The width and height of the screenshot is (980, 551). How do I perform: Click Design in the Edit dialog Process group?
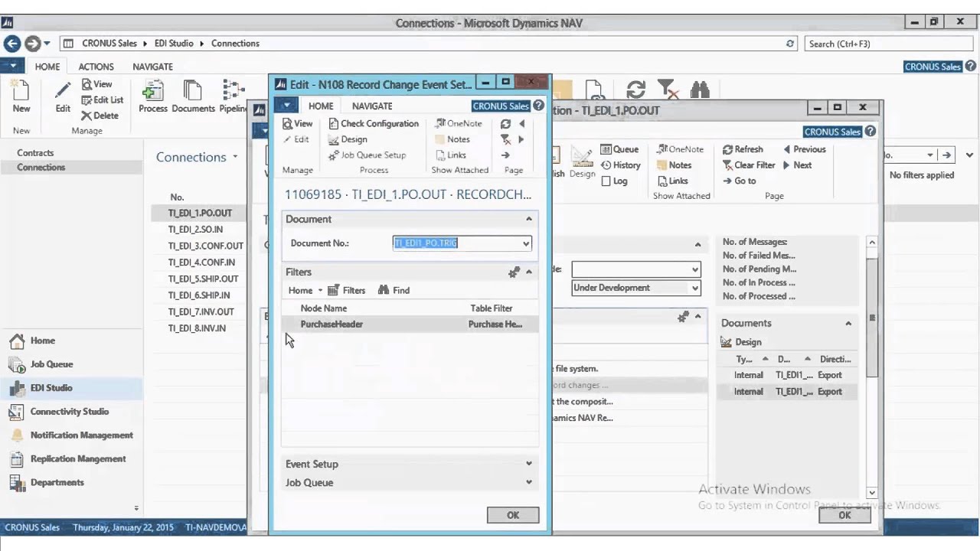tap(348, 139)
